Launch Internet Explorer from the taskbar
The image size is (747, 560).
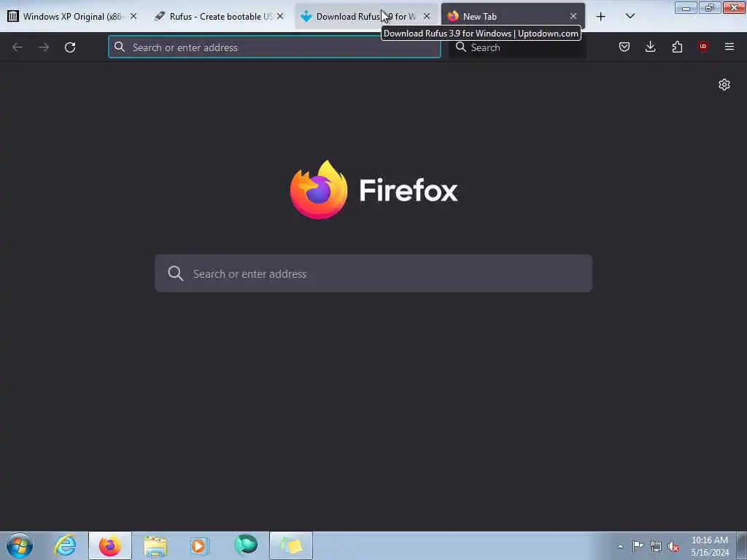point(65,545)
